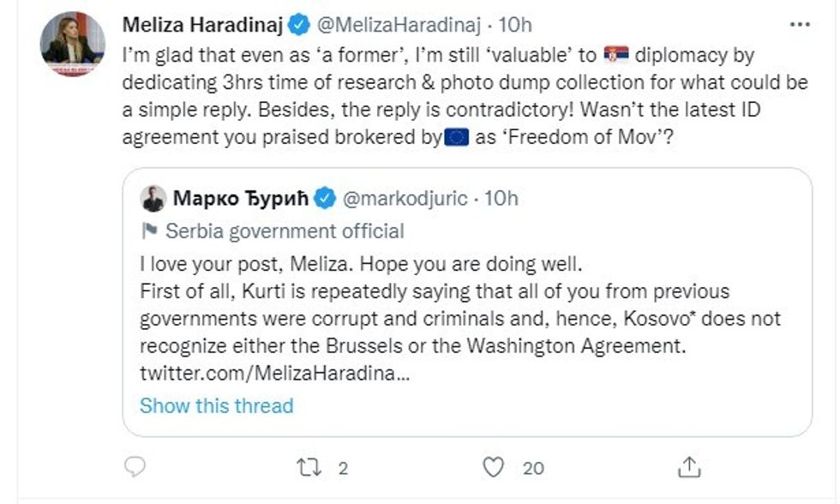Image resolution: width=840 pixels, height=504 pixels.
Task: Like the tweet with the heart icon
Action: coord(493,467)
